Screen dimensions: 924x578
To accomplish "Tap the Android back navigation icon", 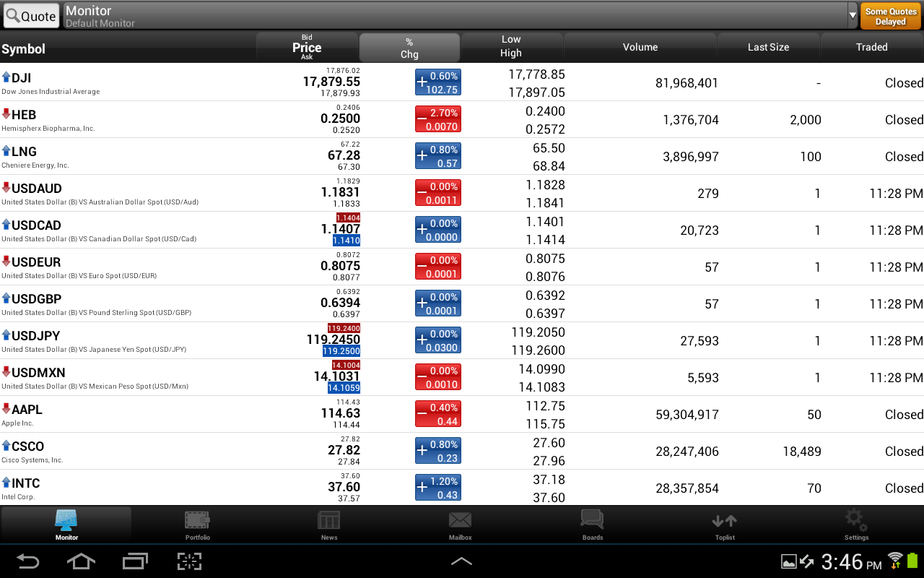I will point(27,561).
